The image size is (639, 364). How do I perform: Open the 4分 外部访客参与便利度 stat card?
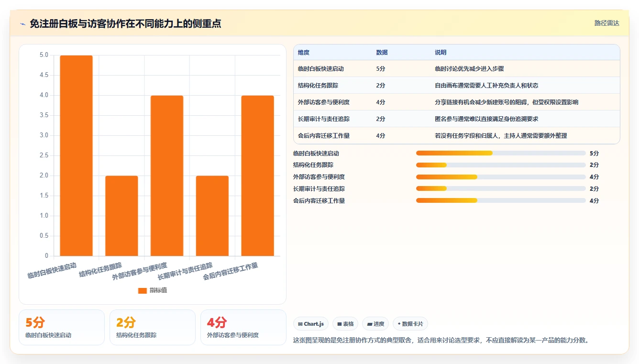(243, 327)
